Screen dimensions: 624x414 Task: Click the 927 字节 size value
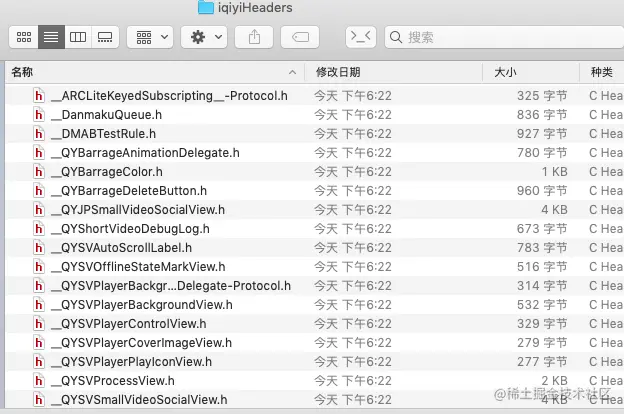542,134
